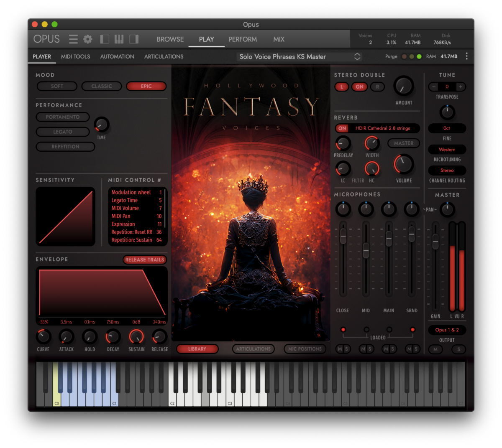Toggle the Stereo Double ON switch
The width and height of the screenshot is (502, 448).
[x=359, y=87]
